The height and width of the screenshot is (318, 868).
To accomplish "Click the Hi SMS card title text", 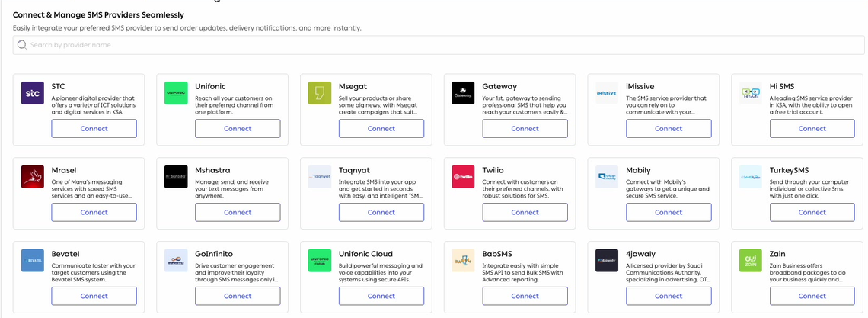I will click(x=782, y=86).
